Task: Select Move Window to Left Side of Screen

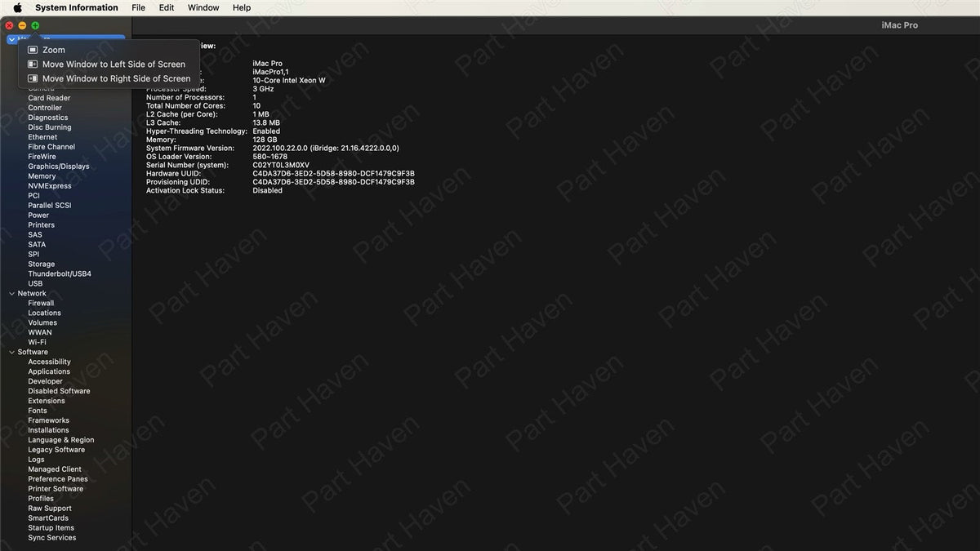Action: (114, 64)
